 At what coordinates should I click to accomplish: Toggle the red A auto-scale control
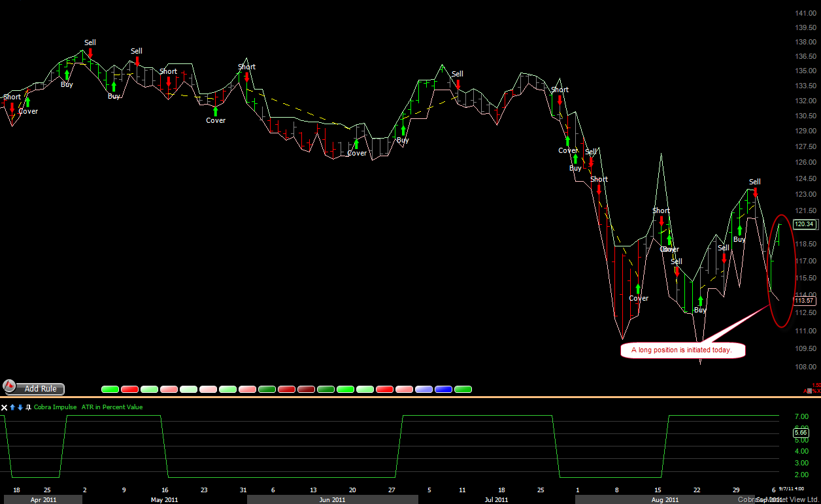805,391
